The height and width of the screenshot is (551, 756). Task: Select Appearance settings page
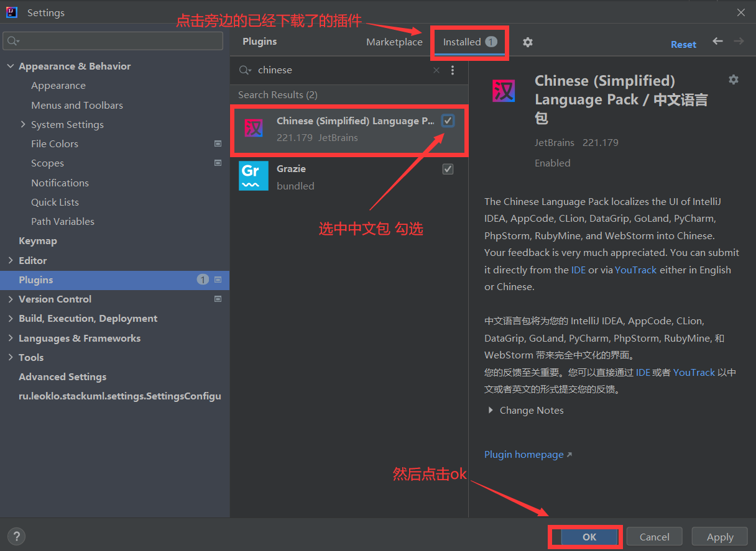[58, 85]
